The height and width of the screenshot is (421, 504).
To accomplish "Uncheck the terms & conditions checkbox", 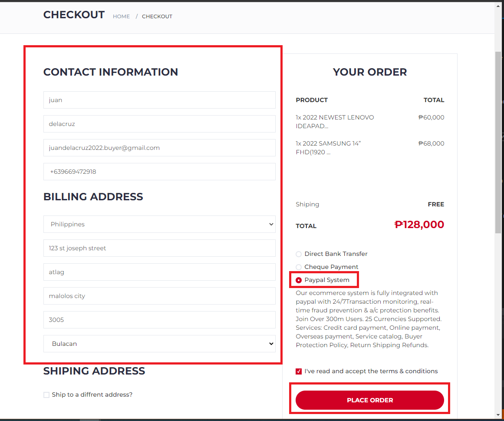I will (299, 371).
